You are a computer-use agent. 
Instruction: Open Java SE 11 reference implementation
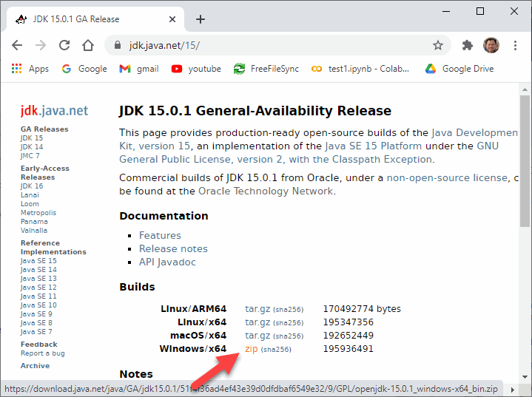click(38, 296)
